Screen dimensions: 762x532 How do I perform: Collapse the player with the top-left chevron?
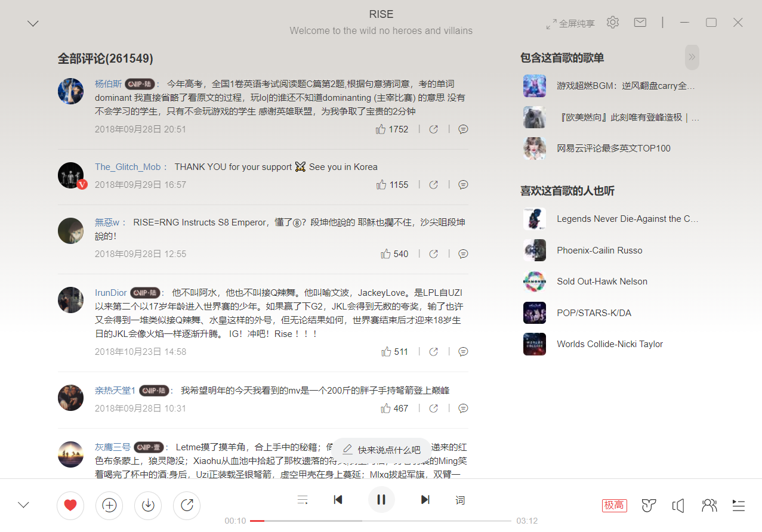point(33,23)
